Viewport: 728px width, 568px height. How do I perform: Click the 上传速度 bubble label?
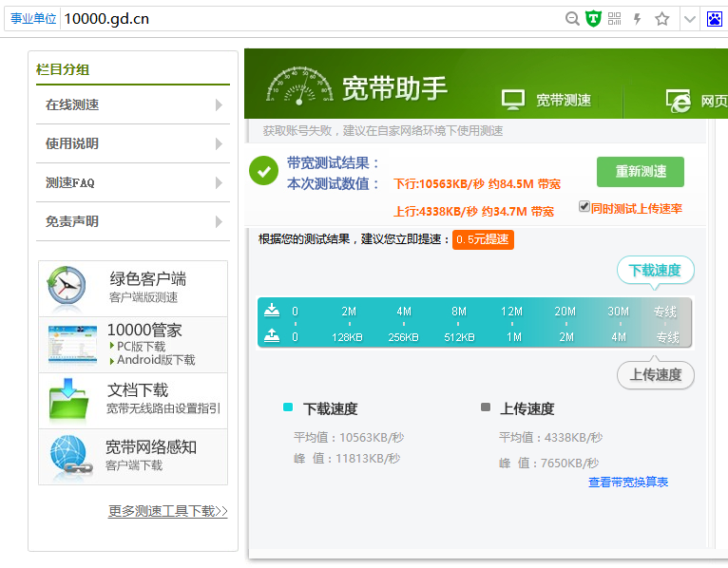655,374
